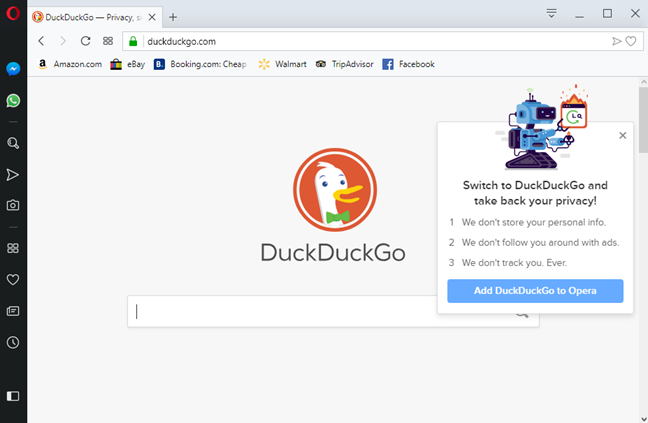Viewport: 648px width, 423px height.
Task: Open Facebook Messenger in the sidebar
Action: tap(13, 69)
